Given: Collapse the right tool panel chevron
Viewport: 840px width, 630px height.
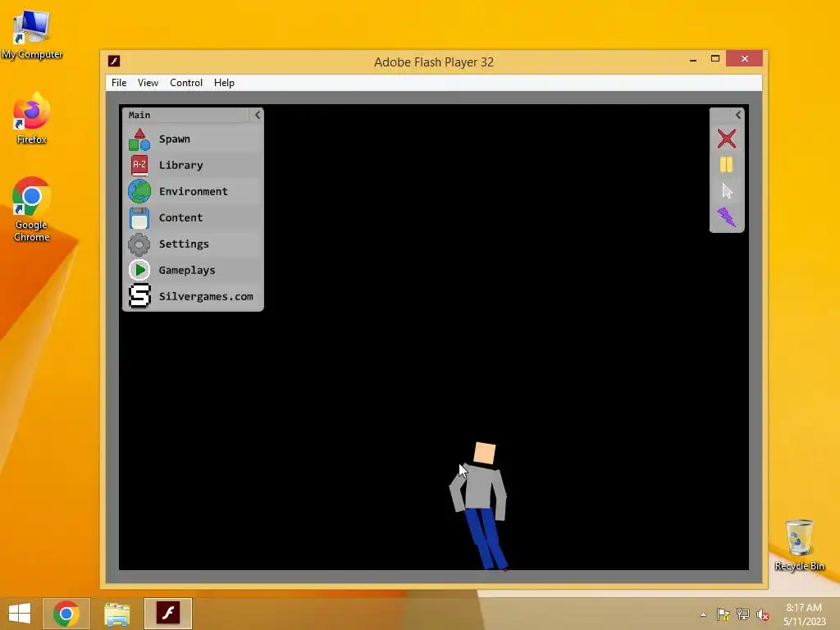Looking at the screenshot, I should pos(738,115).
